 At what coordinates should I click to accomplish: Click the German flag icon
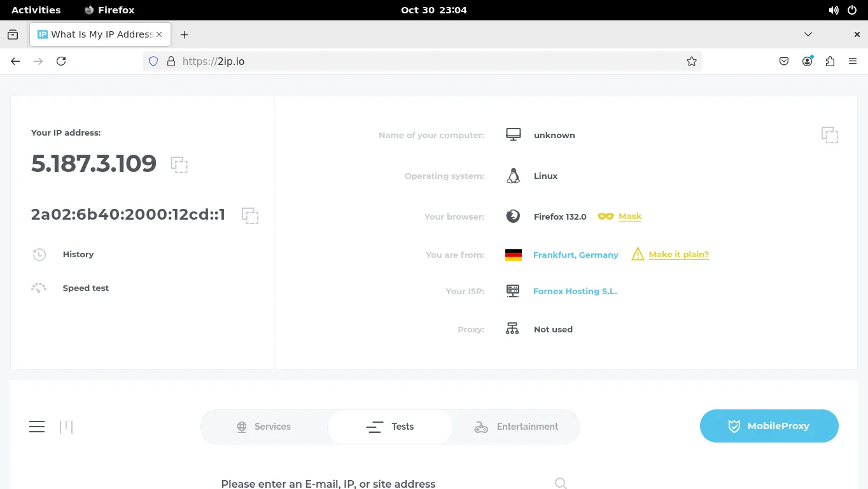pos(514,255)
